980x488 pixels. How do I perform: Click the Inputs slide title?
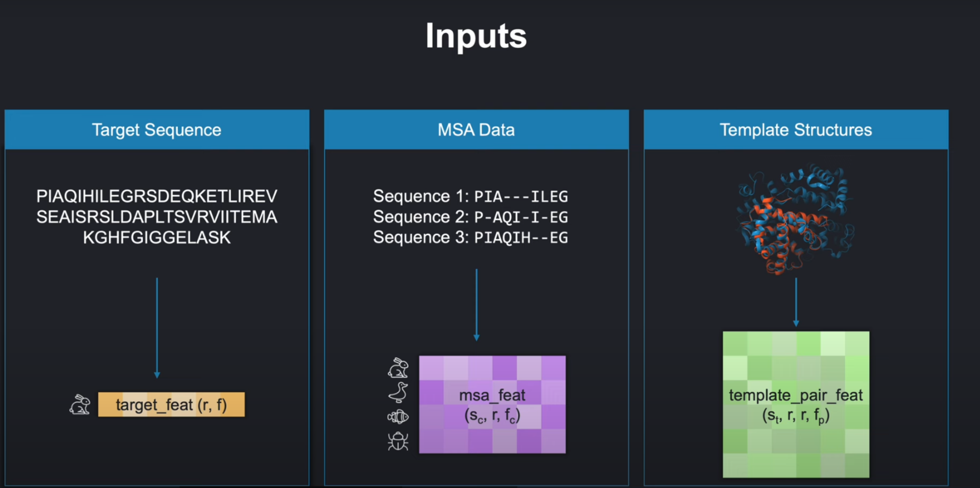476,36
